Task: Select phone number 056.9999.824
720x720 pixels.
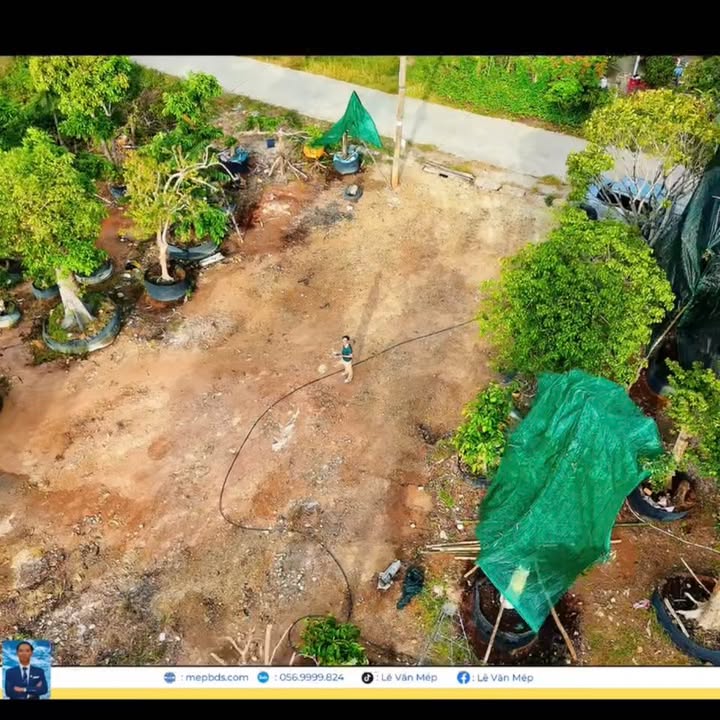Action: (x=309, y=677)
